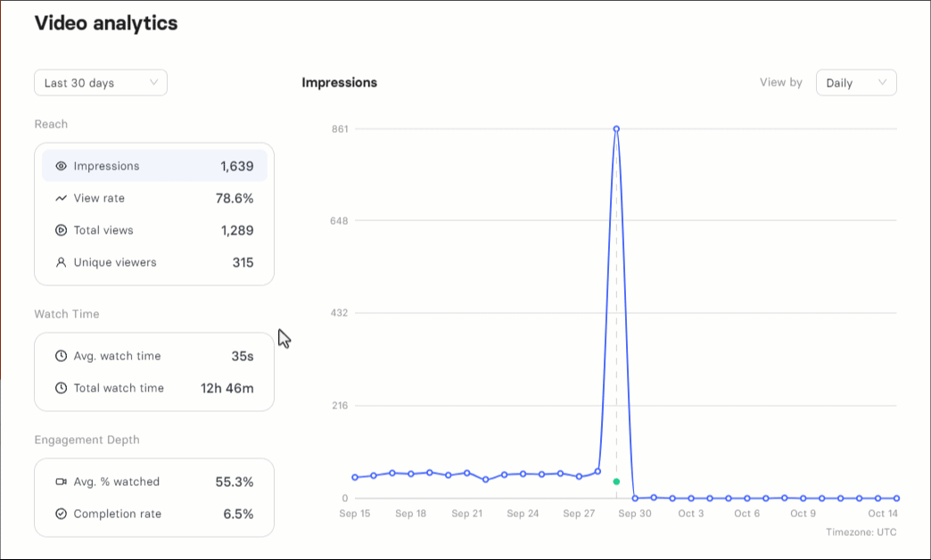Show the Unique viewers metric chart
Screen dimensions: 931x560
[x=154, y=262]
